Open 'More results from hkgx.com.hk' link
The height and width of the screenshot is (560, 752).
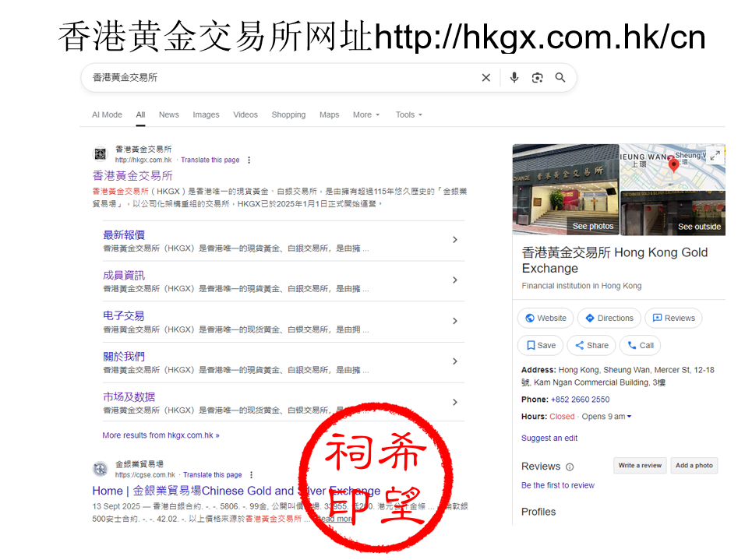click(161, 435)
